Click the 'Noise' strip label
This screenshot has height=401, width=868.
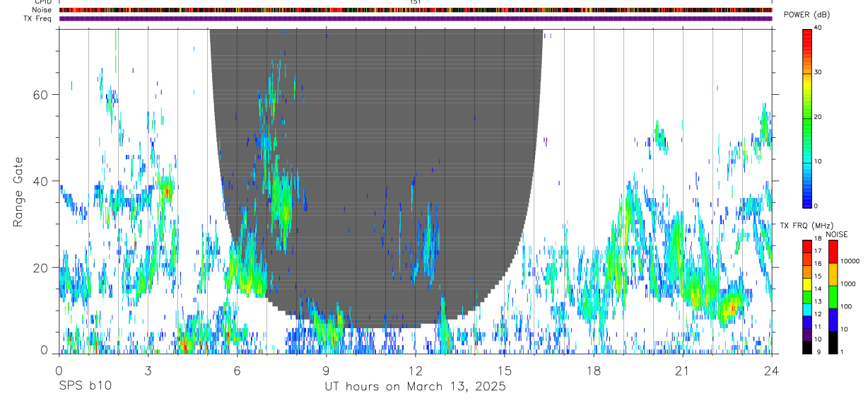[x=42, y=10]
